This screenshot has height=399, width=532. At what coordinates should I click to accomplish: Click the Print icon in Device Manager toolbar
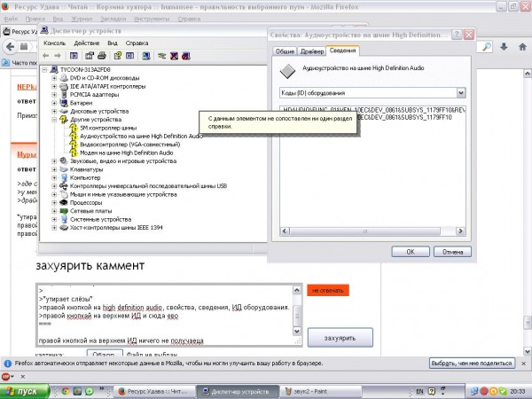tap(102, 56)
